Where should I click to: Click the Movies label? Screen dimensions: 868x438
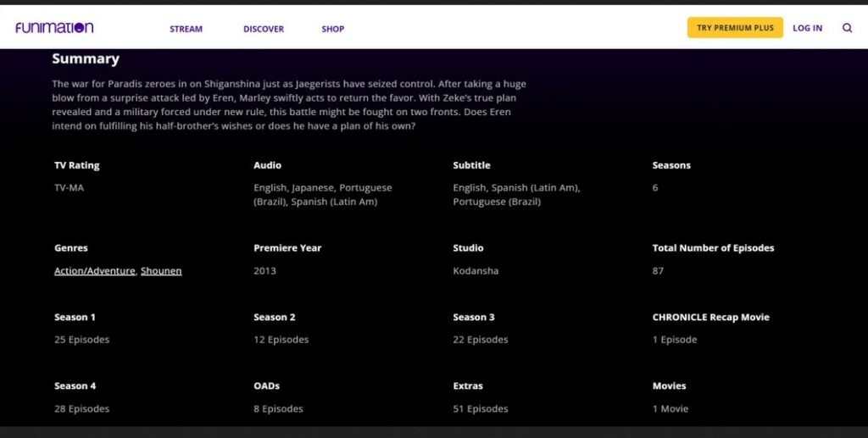pos(670,386)
